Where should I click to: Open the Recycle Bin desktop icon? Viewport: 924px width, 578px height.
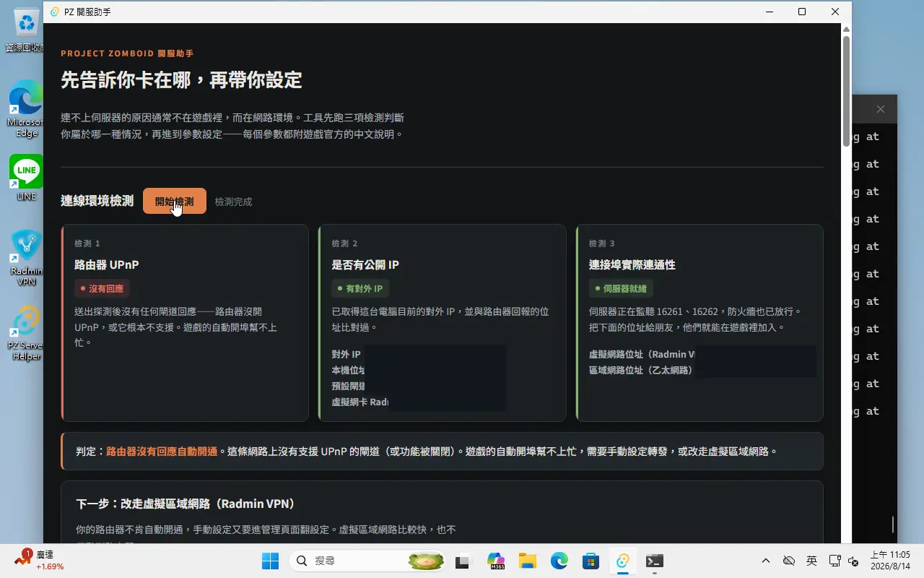tap(26, 30)
